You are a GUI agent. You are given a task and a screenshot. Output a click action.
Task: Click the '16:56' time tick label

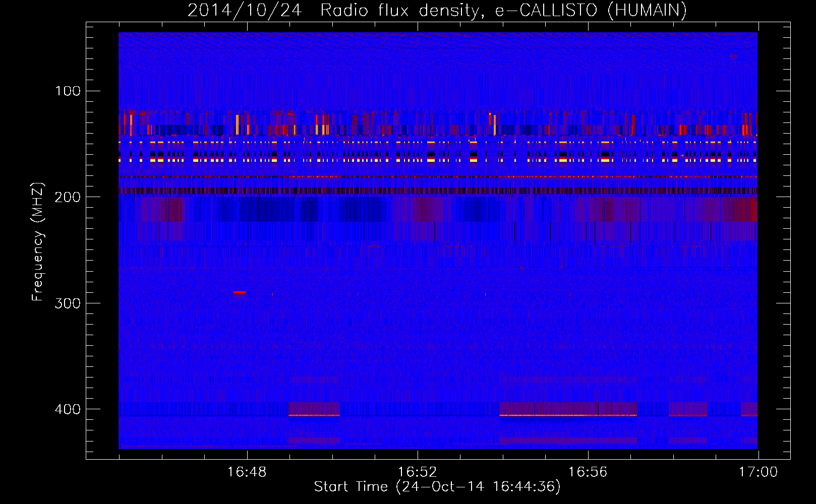[x=588, y=472]
